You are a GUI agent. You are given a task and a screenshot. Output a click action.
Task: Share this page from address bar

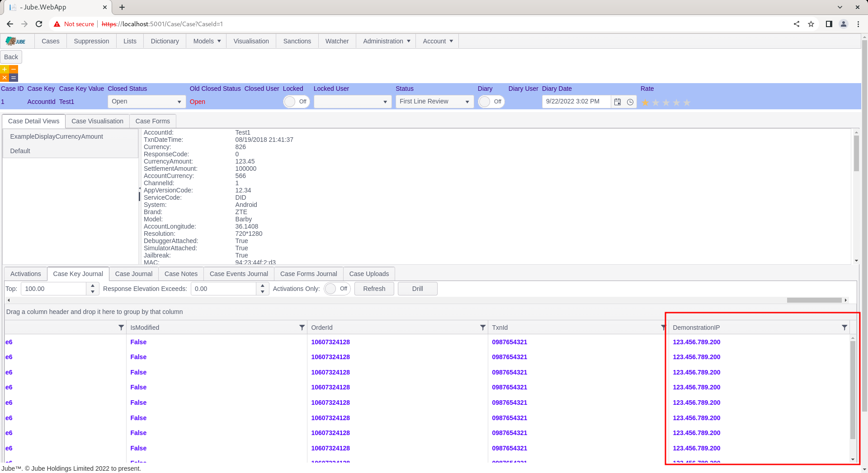click(x=797, y=24)
